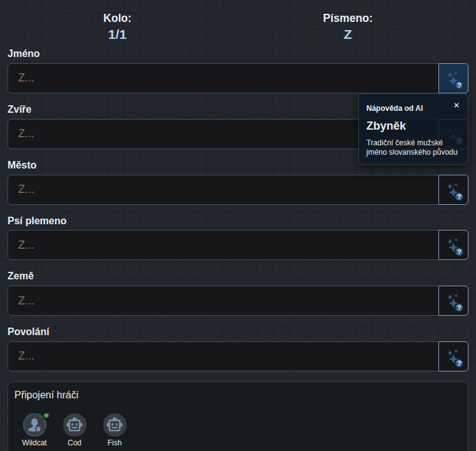Select the Wildcat player avatar
The width and height of the screenshot is (476, 451).
pos(34,425)
